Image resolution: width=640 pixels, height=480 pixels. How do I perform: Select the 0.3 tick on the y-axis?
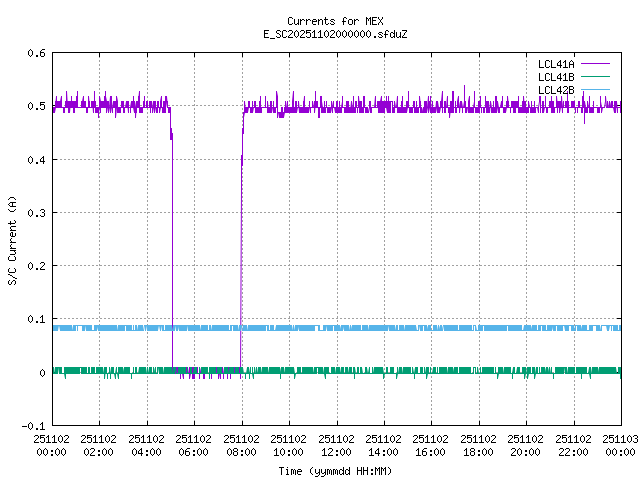click(x=37, y=213)
